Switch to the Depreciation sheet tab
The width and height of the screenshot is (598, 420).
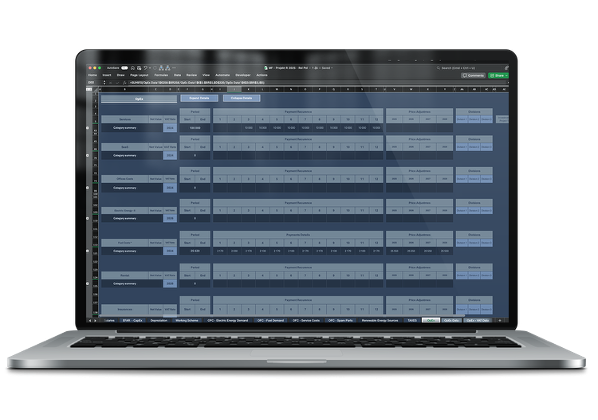(x=159, y=320)
